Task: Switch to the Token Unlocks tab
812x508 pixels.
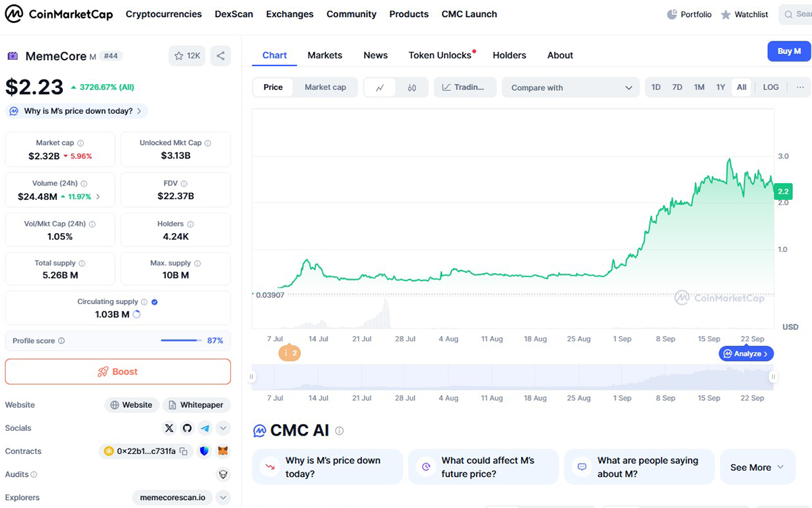Action: (440, 56)
